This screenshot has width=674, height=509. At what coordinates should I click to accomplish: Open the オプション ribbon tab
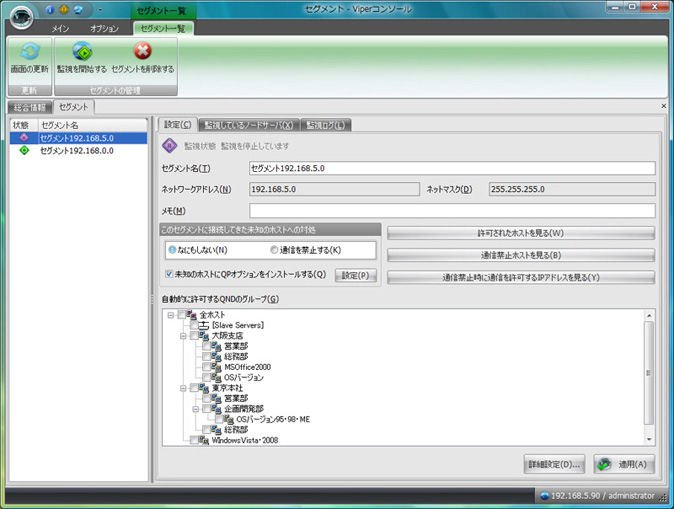pos(104,29)
